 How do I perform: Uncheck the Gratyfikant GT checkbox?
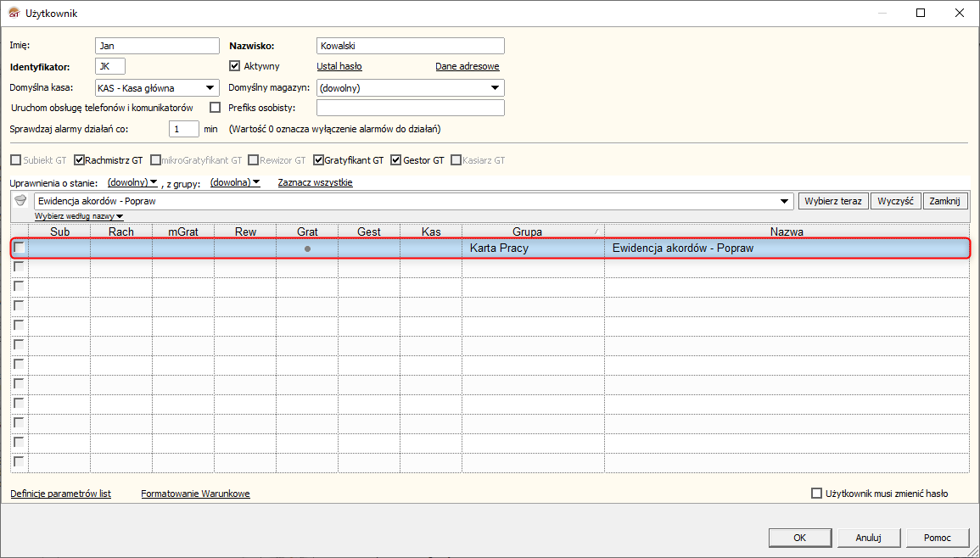click(318, 160)
